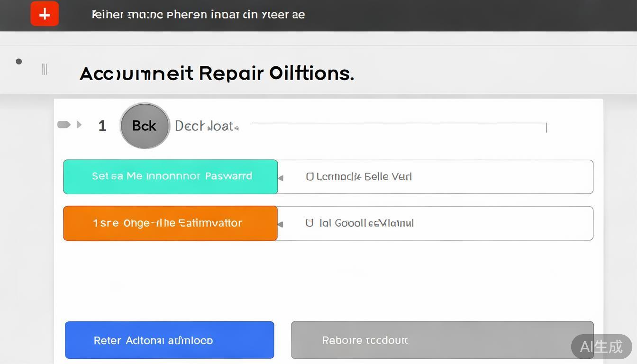This screenshot has width=637, height=364.
Task: Expand the small triangle next to step 1
Action: [79, 125]
